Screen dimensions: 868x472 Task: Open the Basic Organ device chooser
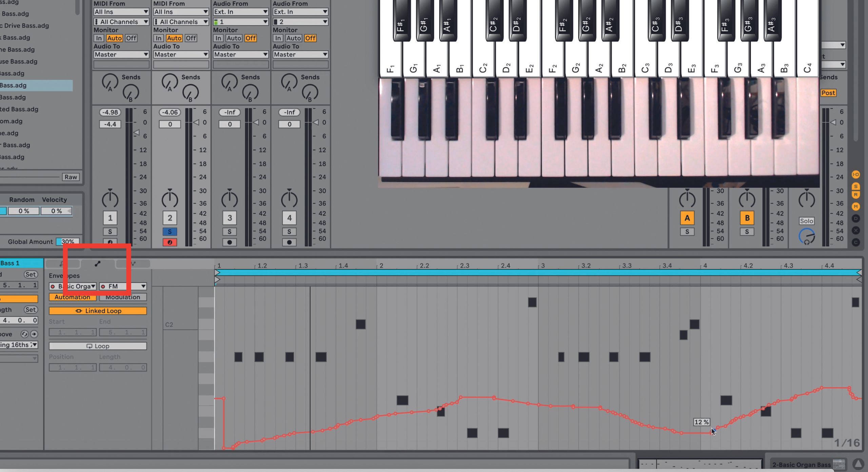coord(73,286)
